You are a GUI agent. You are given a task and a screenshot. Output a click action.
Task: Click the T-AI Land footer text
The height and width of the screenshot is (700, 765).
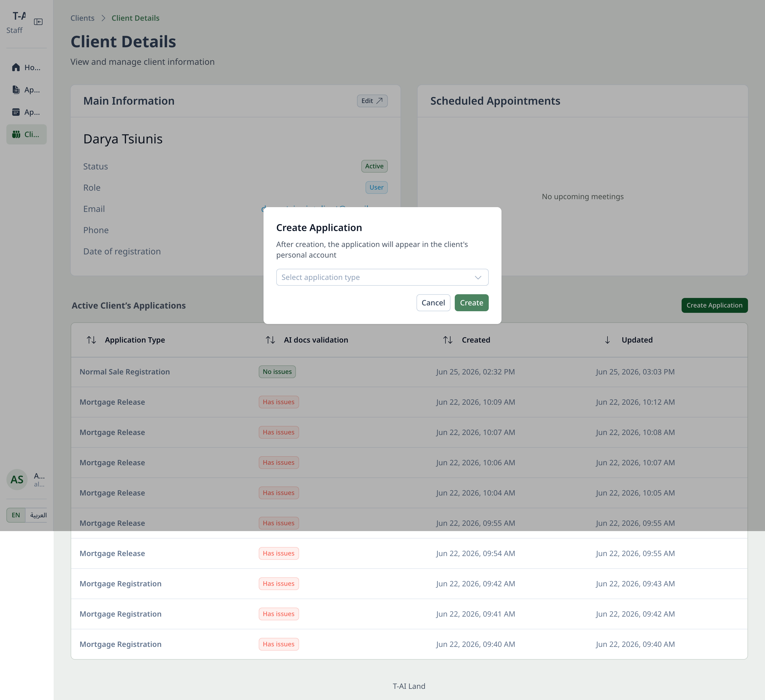pos(409,686)
